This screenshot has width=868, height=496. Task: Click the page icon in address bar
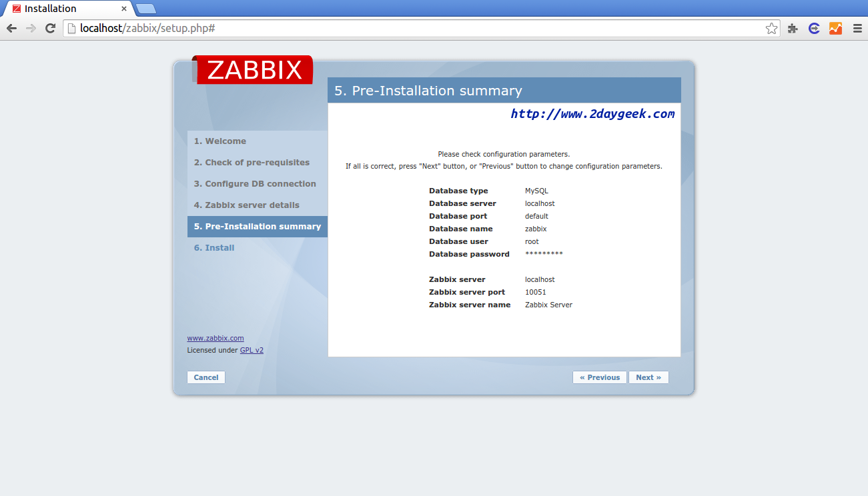click(x=71, y=28)
